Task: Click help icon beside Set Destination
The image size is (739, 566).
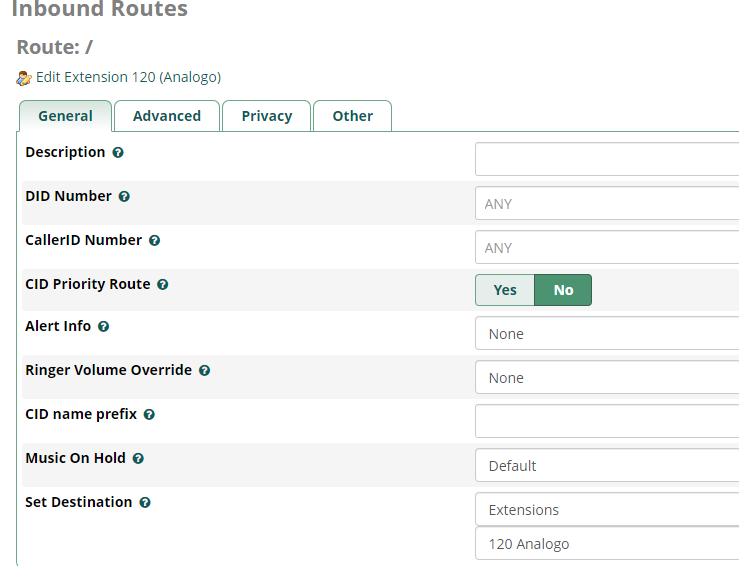Action: 145,503
